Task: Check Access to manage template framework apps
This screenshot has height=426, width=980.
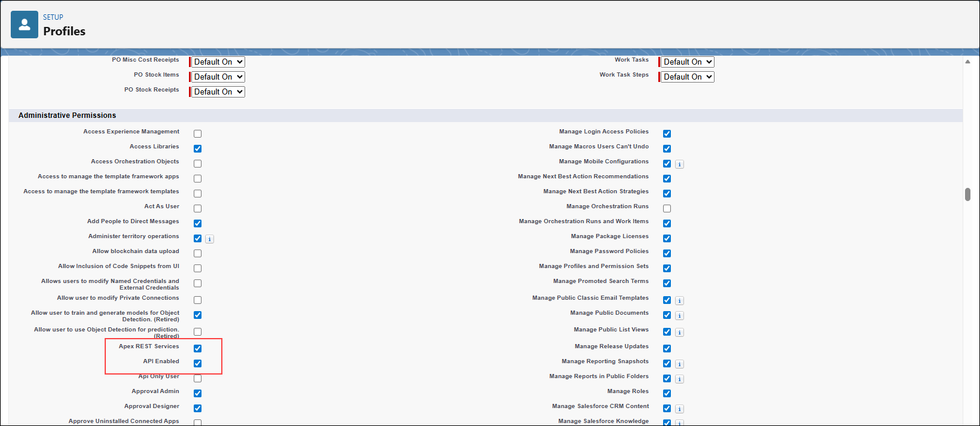Action: click(198, 179)
